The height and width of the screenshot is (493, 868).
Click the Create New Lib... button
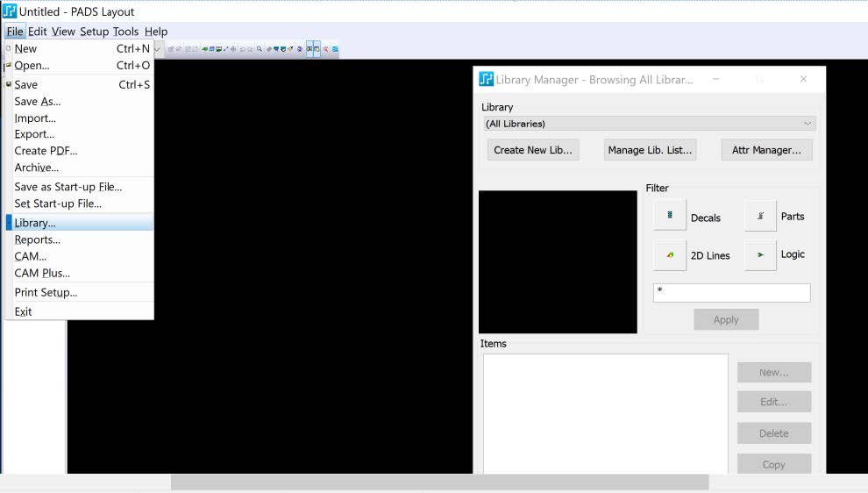(533, 150)
